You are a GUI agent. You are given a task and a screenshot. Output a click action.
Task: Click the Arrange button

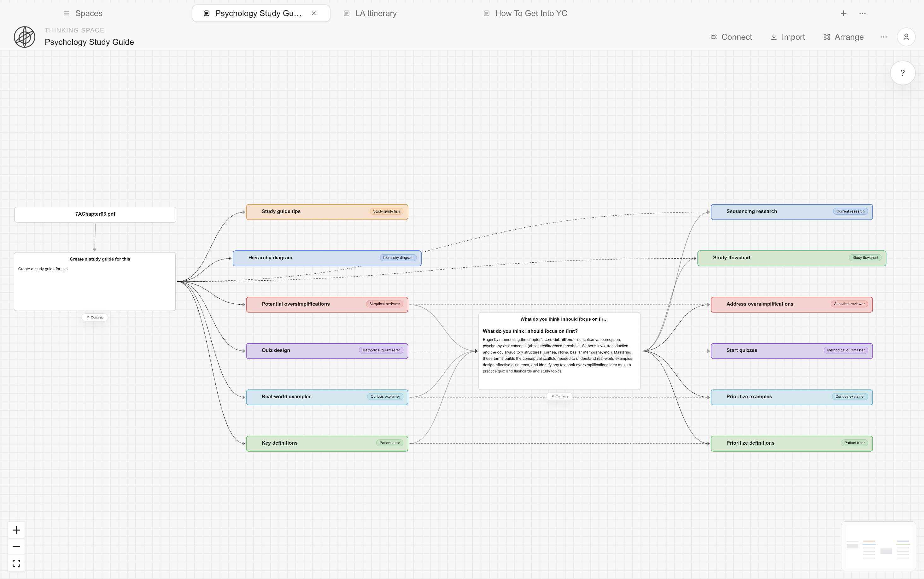844,37
